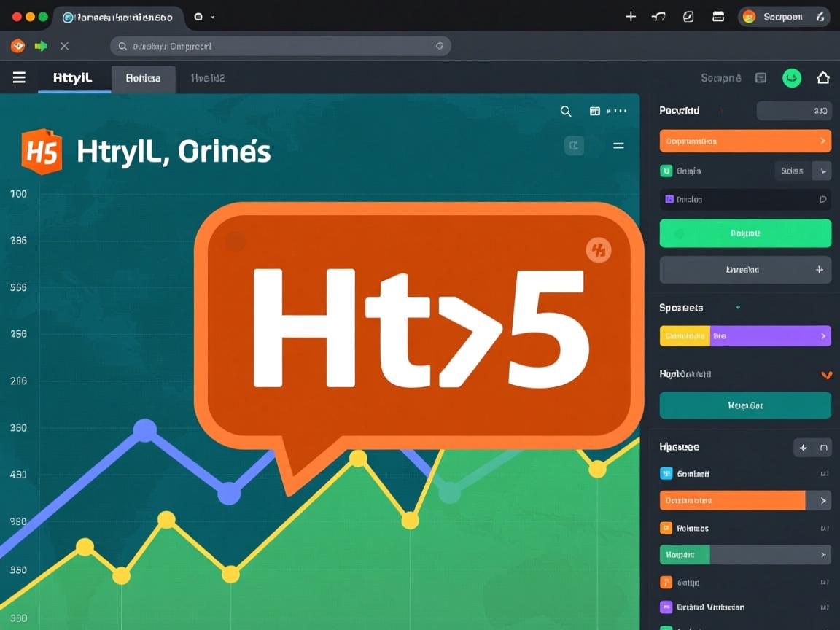The height and width of the screenshot is (630, 840).
Task: Switch to the HttyiL tab
Action: pyautogui.click(x=74, y=77)
